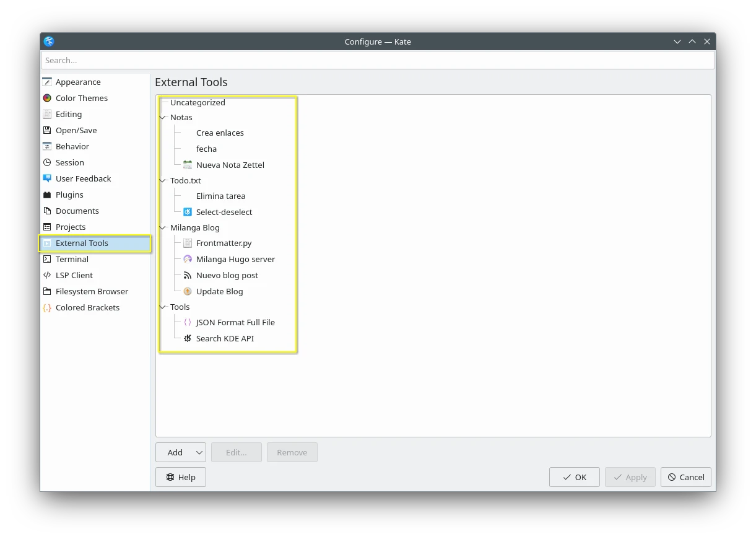Screen dimensions: 756x539
Task: Collapse the Tools category
Action: point(163,307)
